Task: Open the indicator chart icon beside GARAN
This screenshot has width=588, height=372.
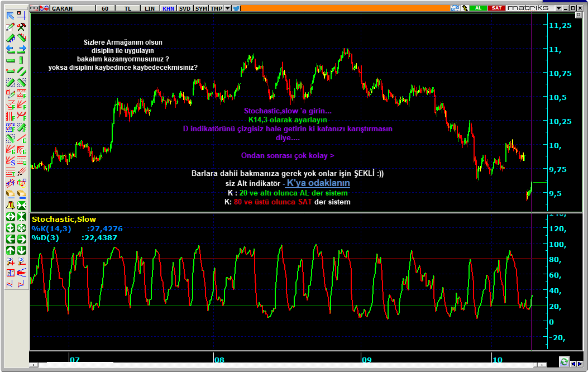Action: pyautogui.click(x=45, y=8)
